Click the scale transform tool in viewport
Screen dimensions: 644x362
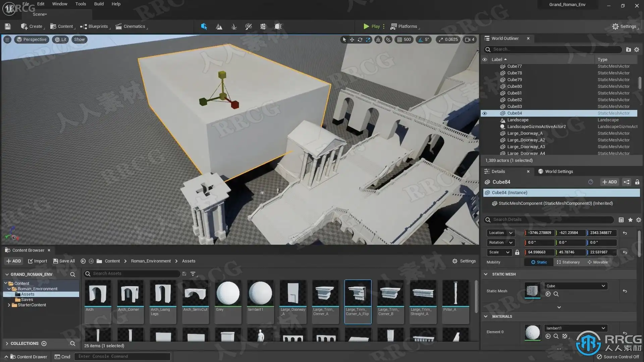coord(368,40)
